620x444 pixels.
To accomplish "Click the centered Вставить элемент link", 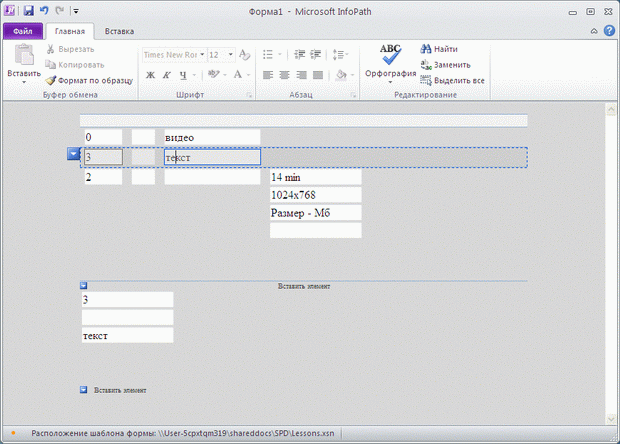I will (x=304, y=286).
